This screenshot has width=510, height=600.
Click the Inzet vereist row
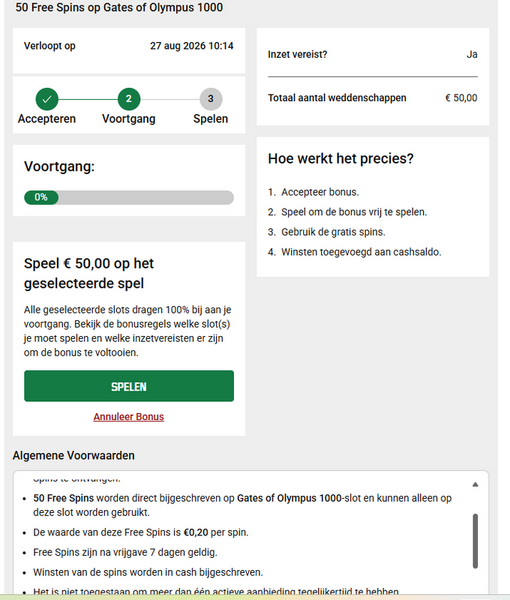pos(373,54)
